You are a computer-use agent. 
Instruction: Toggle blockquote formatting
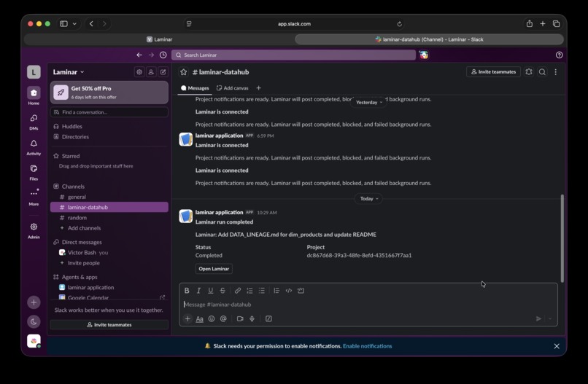(276, 290)
